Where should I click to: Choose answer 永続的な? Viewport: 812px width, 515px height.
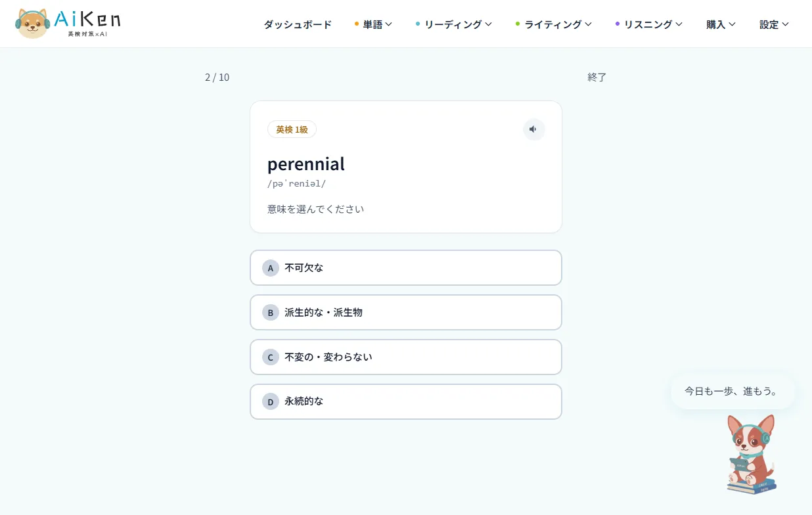coord(406,401)
